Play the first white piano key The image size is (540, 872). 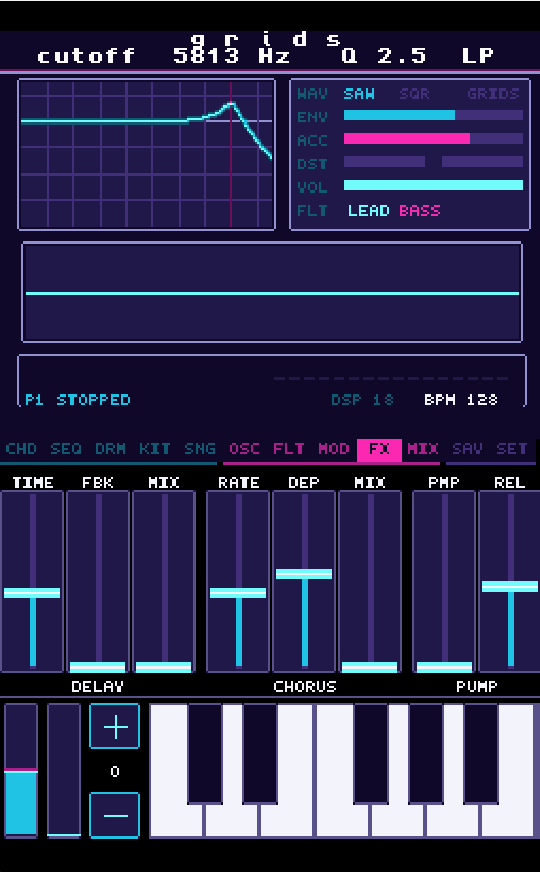tap(177, 818)
